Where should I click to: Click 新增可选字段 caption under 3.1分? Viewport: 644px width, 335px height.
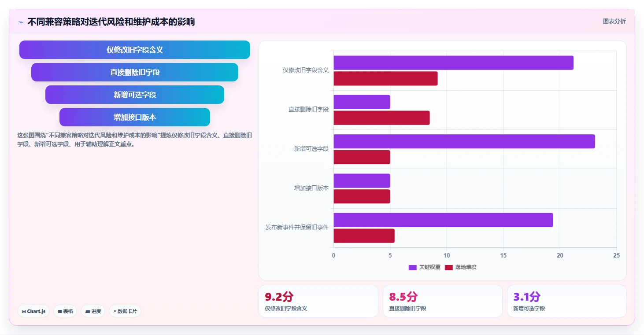click(x=529, y=309)
